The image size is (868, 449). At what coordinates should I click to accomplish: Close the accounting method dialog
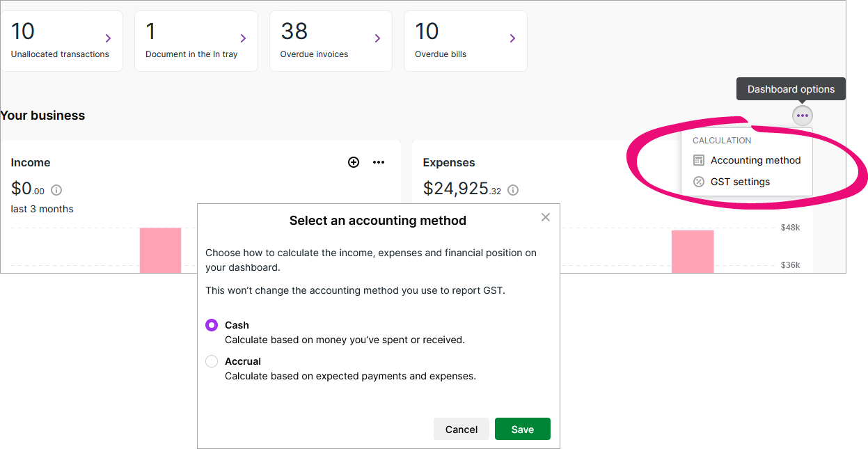[x=546, y=217]
